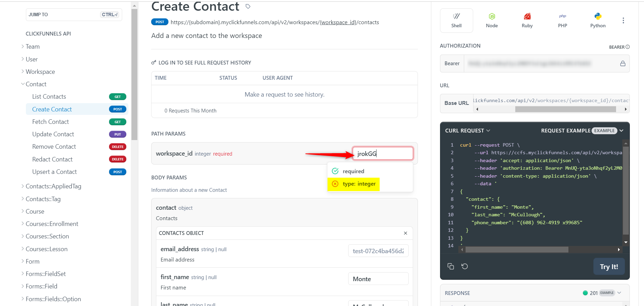The height and width of the screenshot is (306, 644).
Task: Open the Response 201 example dropdown
Action: click(x=602, y=293)
